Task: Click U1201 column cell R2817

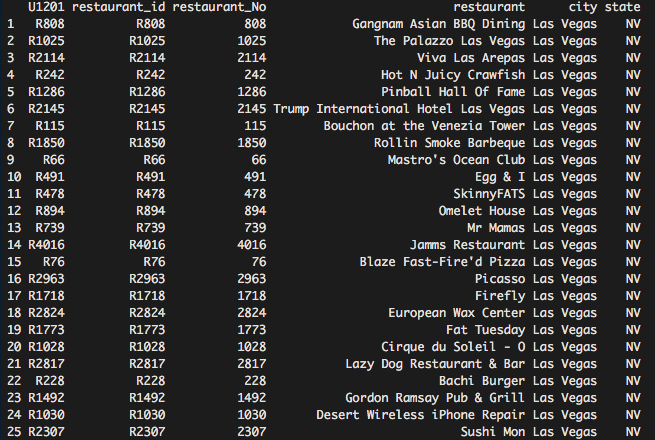Action: point(46,364)
